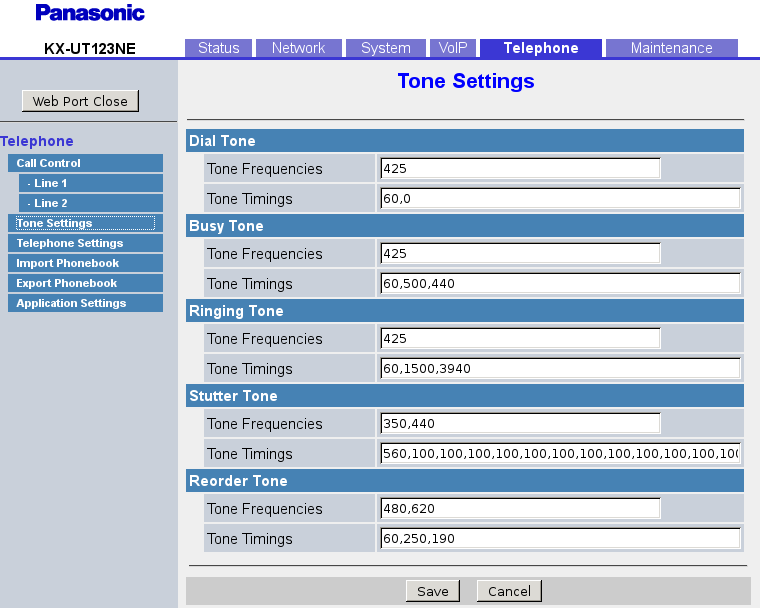Click Stutter Tone frequencies field

click(520, 423)
